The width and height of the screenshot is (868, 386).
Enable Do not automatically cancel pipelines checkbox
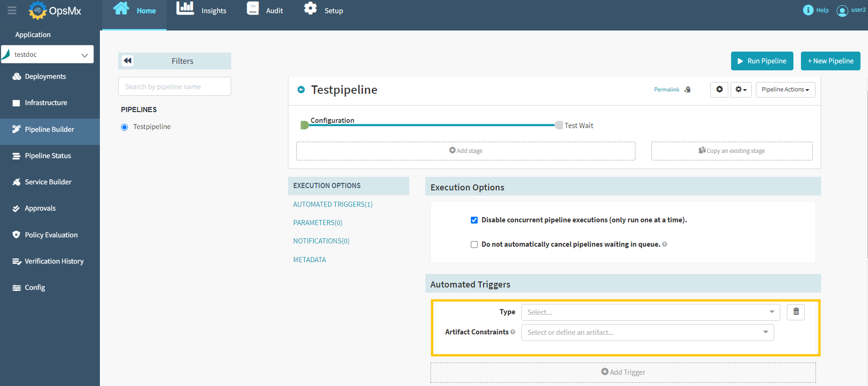pyautogui.click(x=474, y=244)
